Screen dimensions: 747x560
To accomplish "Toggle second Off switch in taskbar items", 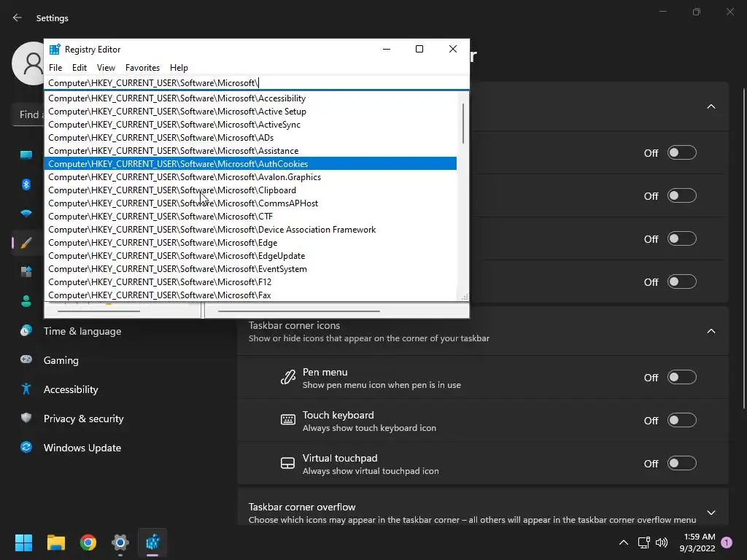I will 682,195.
